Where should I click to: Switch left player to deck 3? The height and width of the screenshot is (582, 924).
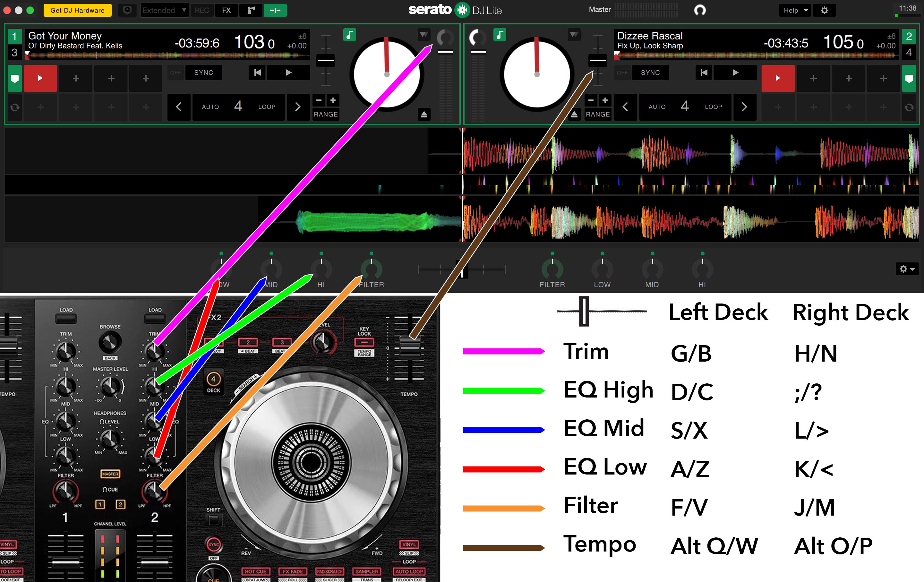click(x=14, y=53)
